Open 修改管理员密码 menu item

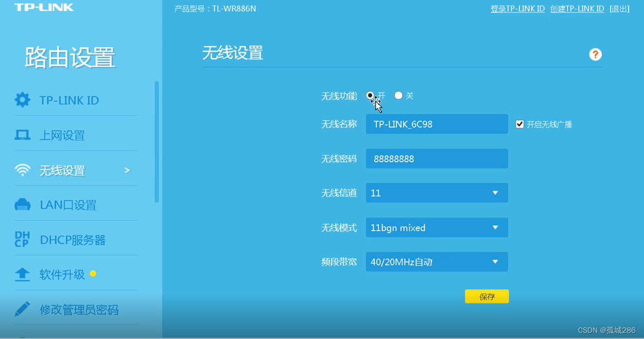pos(79,310)
